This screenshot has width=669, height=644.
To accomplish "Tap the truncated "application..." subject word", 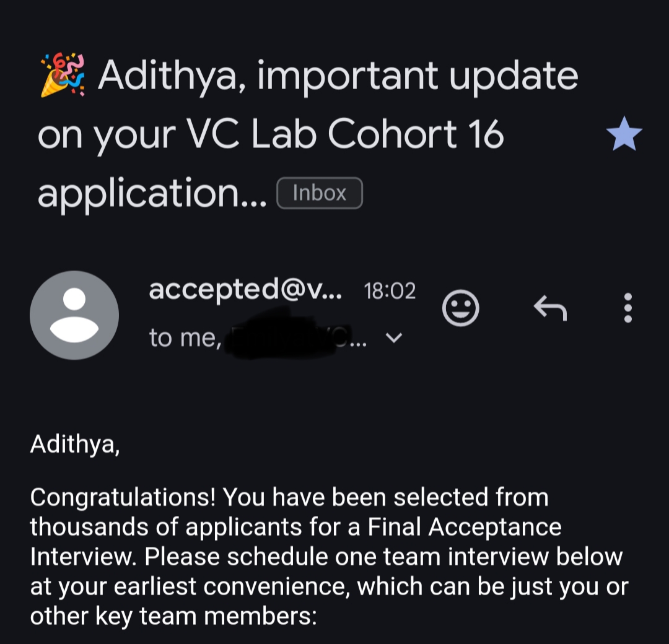I will [152, 193].
